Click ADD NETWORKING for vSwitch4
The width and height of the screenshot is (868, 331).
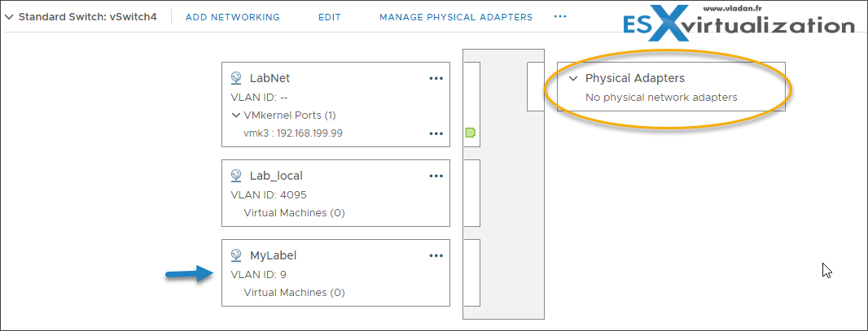click(233, 17)
